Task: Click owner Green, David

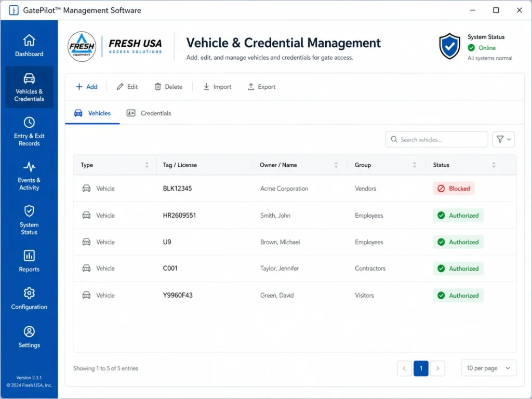Action: click(x=277, y=295)
